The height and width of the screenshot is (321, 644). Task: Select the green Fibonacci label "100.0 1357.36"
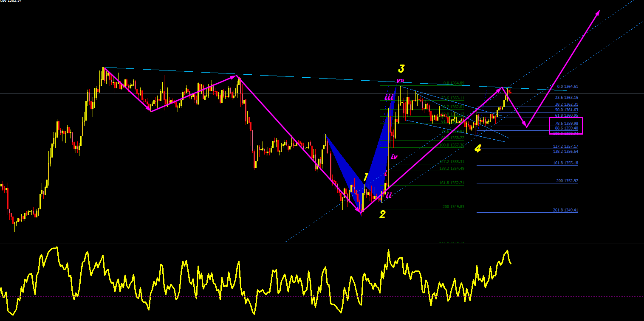point(452,145)
